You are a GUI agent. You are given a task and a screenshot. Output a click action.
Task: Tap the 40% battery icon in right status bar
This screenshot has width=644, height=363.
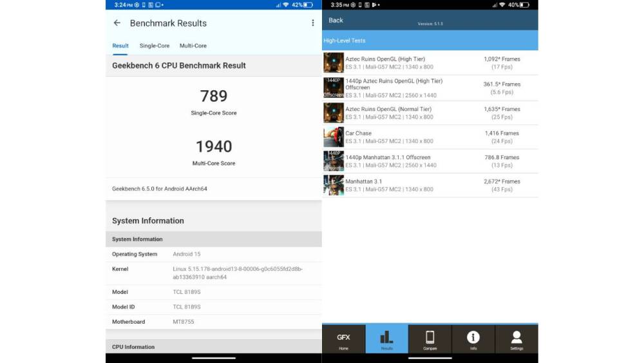click(x=524, y=5)
